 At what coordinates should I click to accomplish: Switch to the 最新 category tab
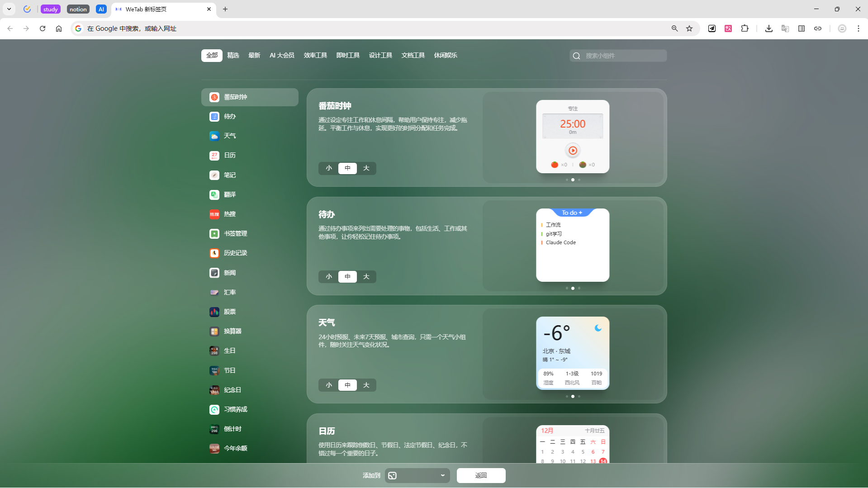click(x=254, y=56)
